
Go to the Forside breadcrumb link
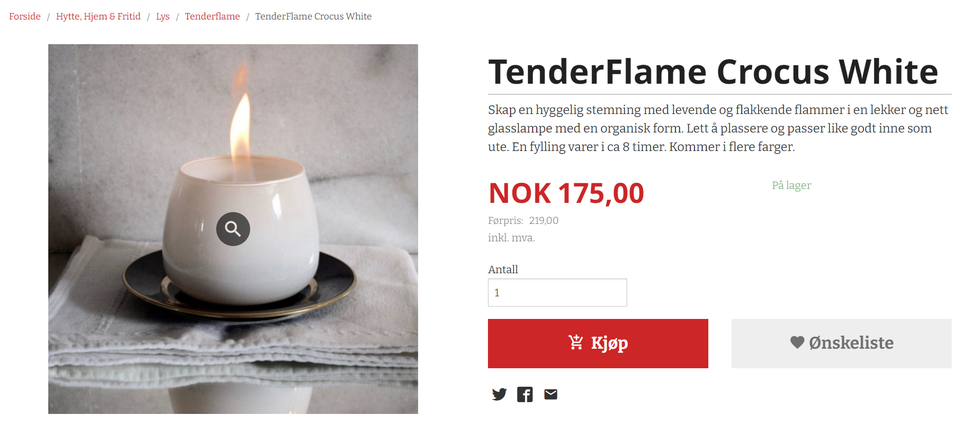tap(24, 17)
